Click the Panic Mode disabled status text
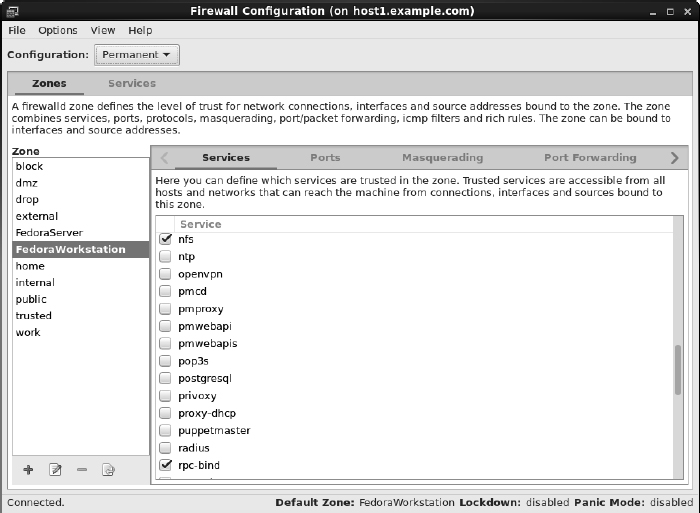Screen dimensions: 700x513 tap(633, 502)
